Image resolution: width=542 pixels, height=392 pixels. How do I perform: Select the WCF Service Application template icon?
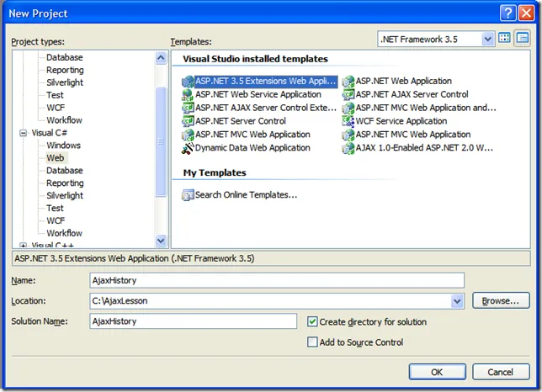(x=348, y=121)
